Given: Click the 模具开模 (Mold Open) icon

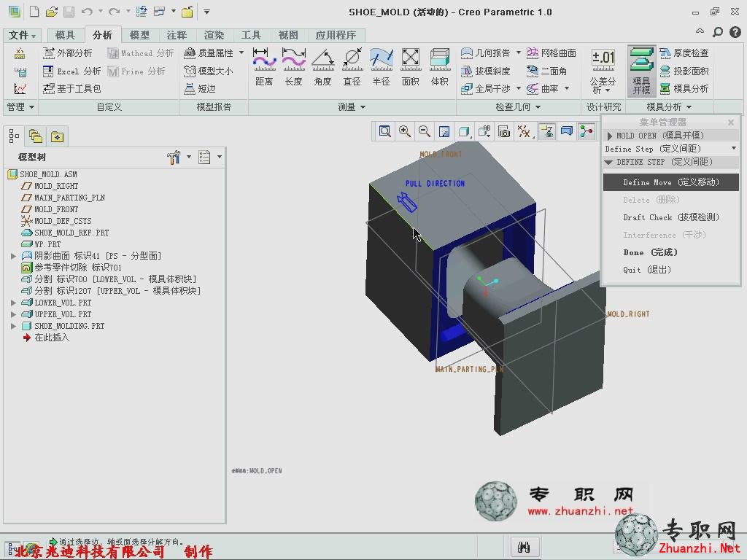Looking at the screenshot, I should point(641,71).
